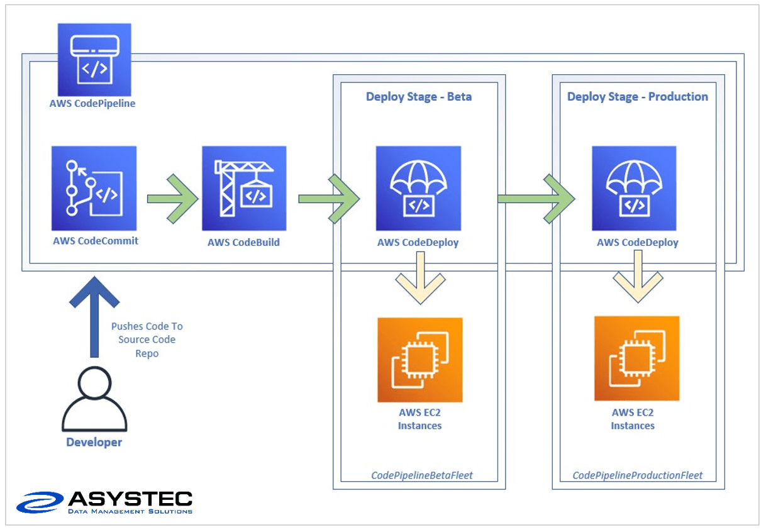
Task: Click the "Deploy Stage - Beta" heading
Action: pyautogui.click(x=419, y=97)
